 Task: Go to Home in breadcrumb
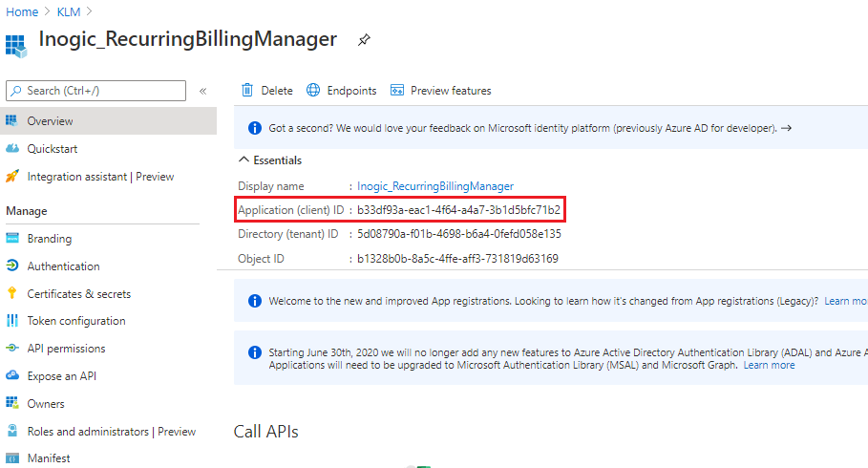pos(22,11)
